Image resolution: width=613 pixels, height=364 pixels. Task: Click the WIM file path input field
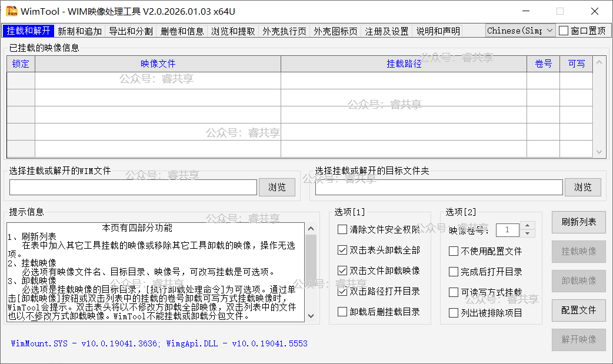134,188
